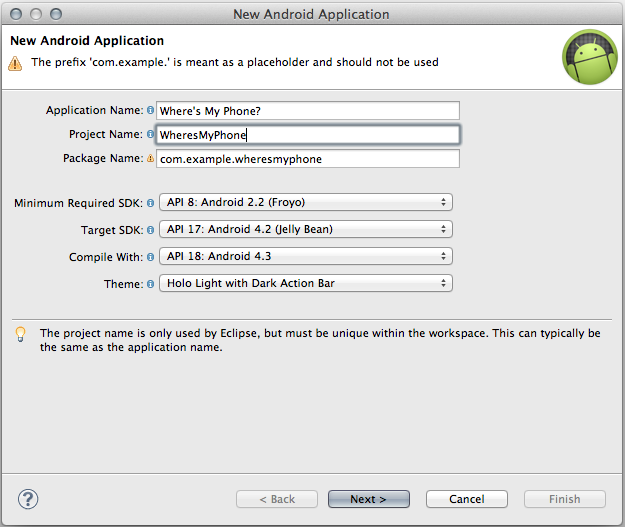625x527 pixels.
Task: Cancel the new application wizard
Action: tap(467, 499)
